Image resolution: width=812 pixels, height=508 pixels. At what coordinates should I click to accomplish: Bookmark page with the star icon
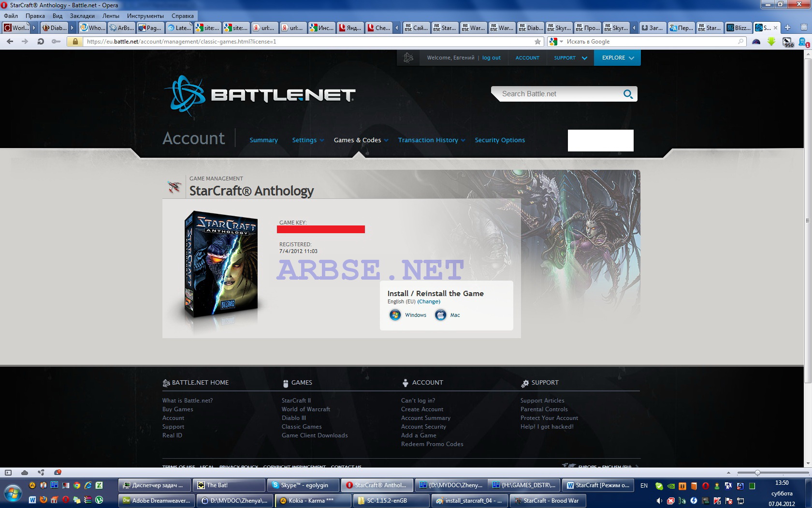pyautogui.click(x=537, y=42)
